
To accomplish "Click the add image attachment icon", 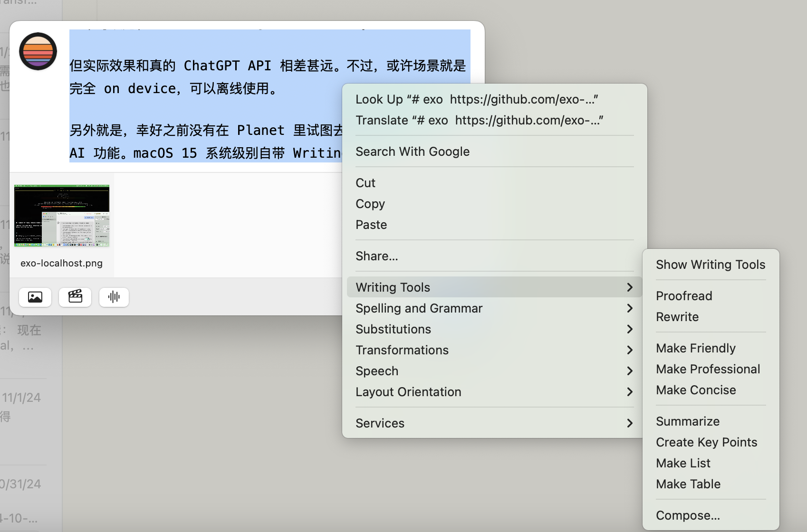I will pyautogui.click(x=35, y=297).
